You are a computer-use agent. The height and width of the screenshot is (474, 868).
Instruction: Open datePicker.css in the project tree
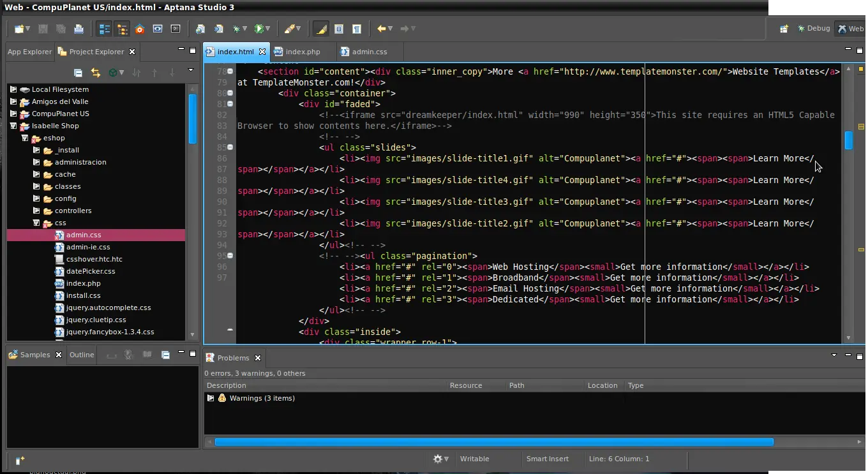tap(90, 271)
